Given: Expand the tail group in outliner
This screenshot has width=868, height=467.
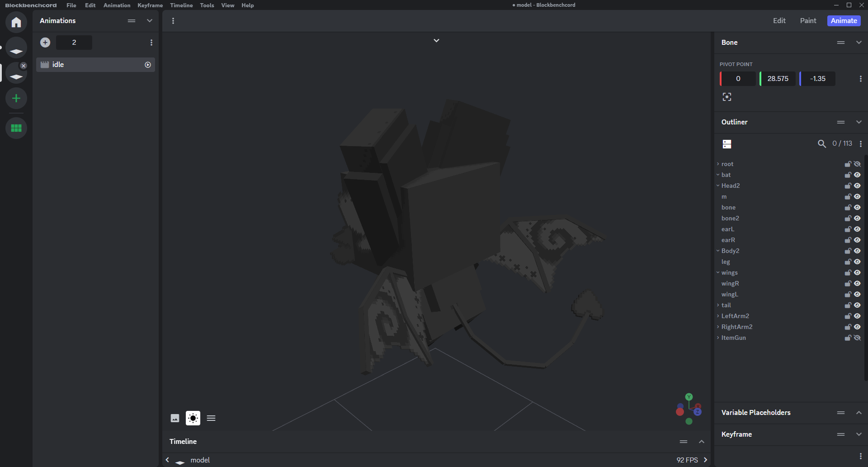Looking at the screenshot, I should [x=718, y=305].
